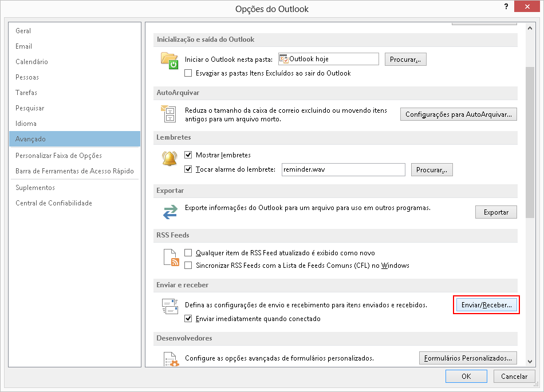Click the AutoArquivar section heading
Image resolution: width=544 pixels, height=392 pixels.
178,93
